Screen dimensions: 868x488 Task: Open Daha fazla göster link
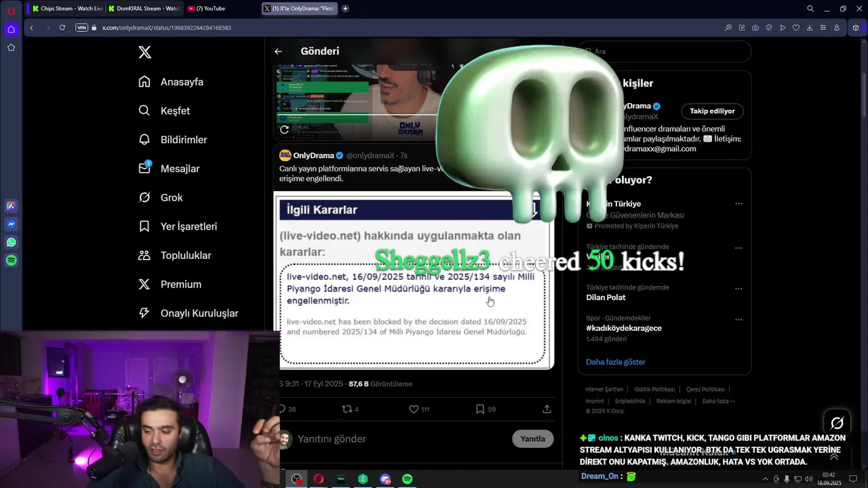[x=616, y=362]
